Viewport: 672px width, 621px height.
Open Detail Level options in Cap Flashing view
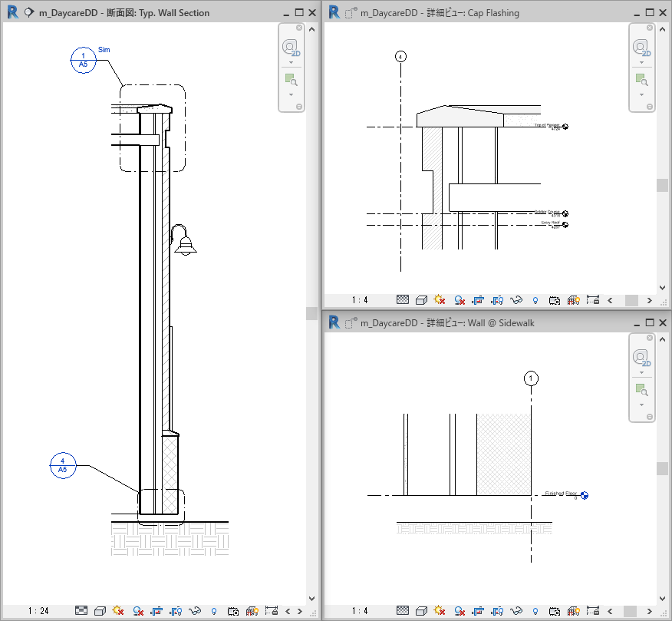click(403, 300)
